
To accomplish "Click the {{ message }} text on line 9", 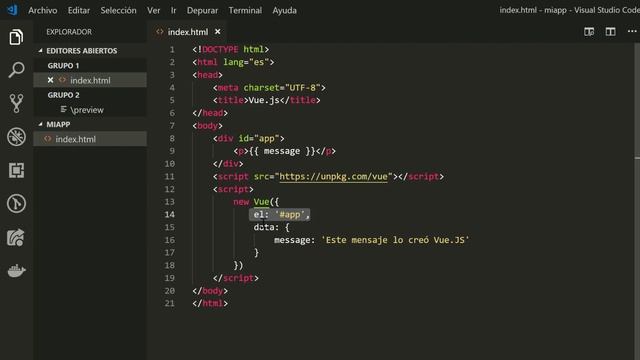I will pyautogui.click(x=282, y=151).
